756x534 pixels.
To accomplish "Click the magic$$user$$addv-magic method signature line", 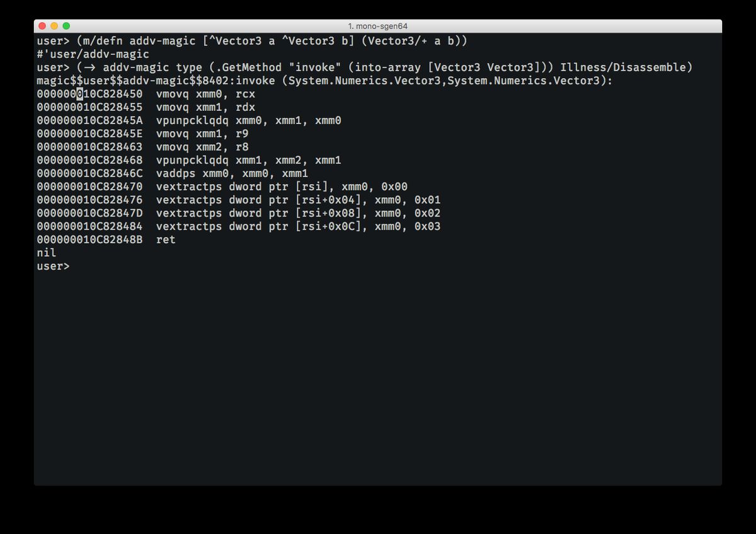I will [x=324, y=81].
